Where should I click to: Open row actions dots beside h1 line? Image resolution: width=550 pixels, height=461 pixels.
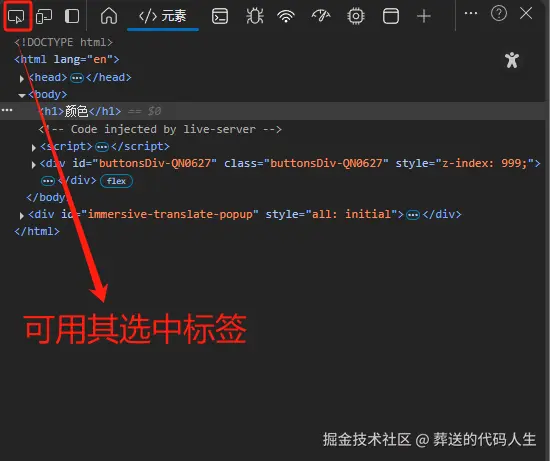pos(7,110)
